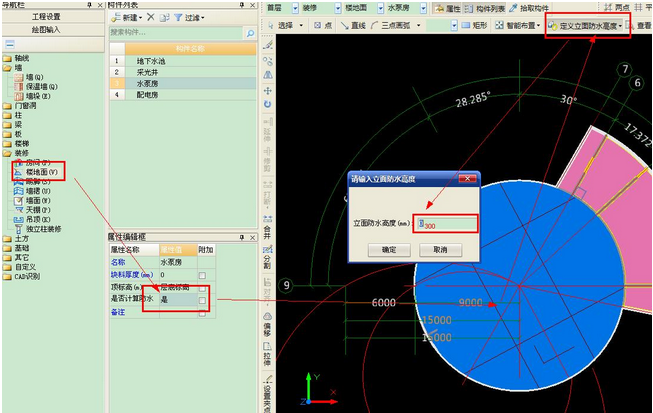The image size is (653, 413).
Task: Choose 吊顶(K) in the tree
Action: [x=32, y=219]
